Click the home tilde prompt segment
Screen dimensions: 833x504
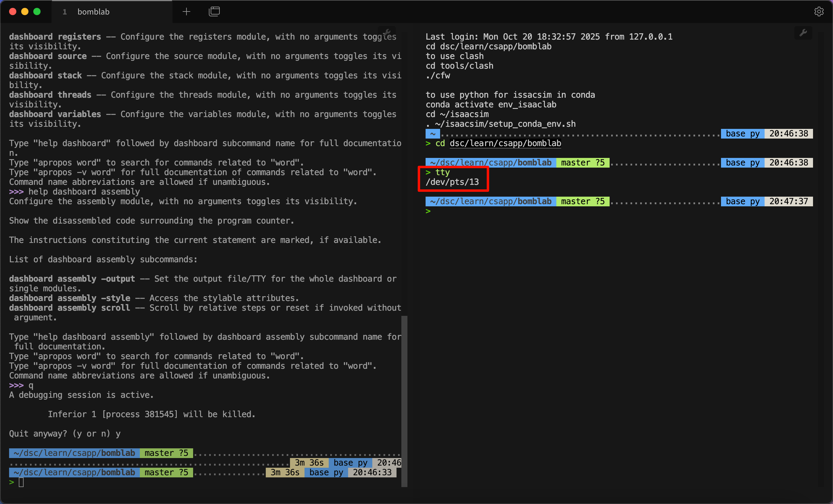(x=432, y=134)
